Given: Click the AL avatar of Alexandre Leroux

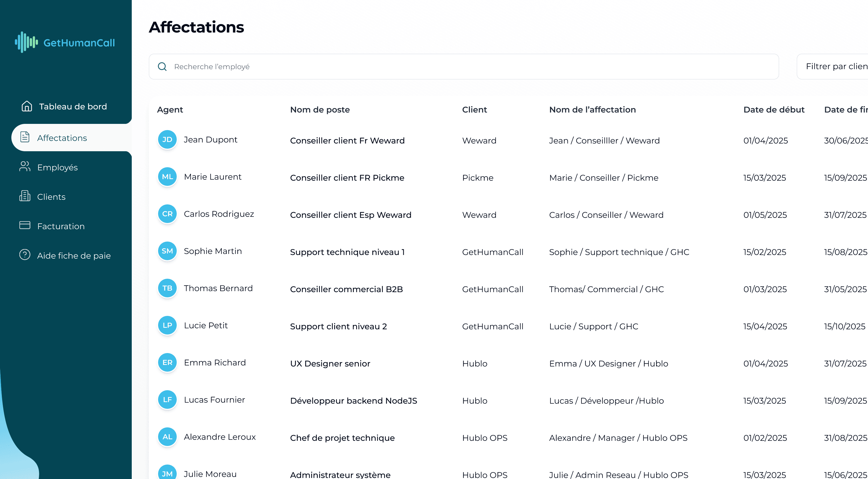Looking at the screenshot, I should click(167, 437).
